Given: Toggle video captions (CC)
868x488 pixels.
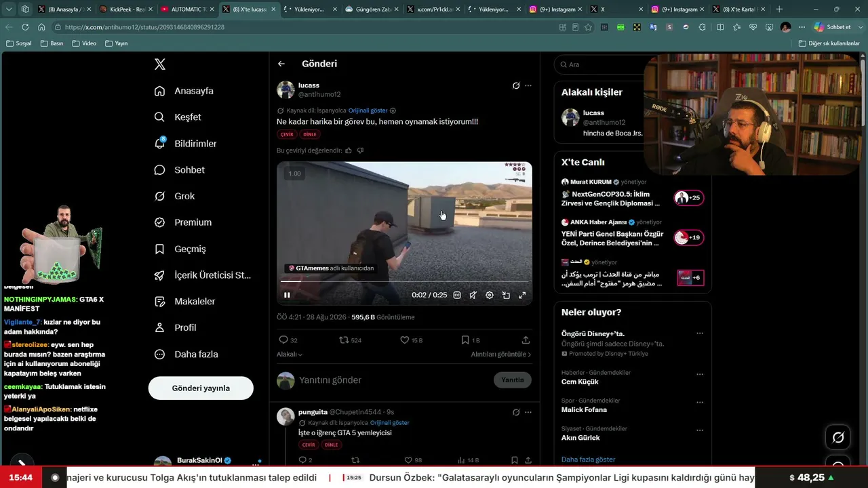Looking at the screenshot, I should tap(457, 295).
